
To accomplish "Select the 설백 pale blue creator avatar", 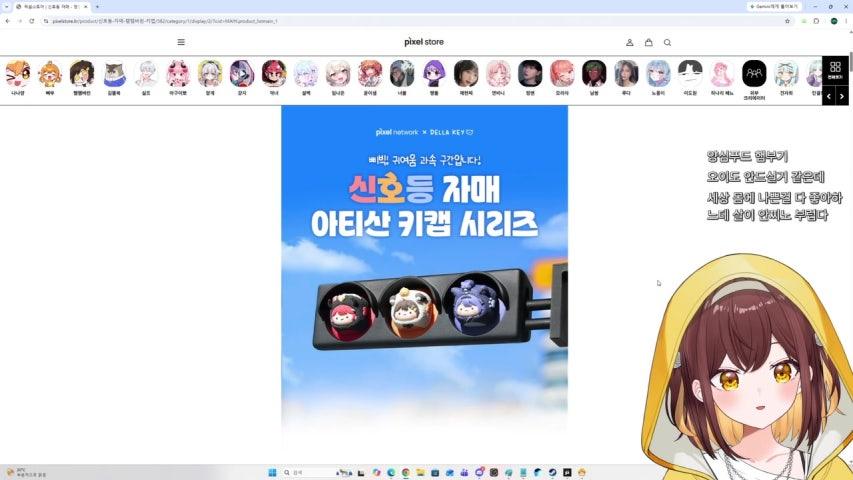I will [x=306, y=73].
